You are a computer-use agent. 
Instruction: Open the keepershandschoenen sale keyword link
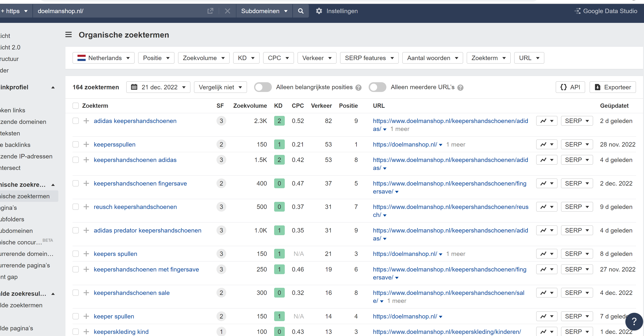tap(132, 293)
